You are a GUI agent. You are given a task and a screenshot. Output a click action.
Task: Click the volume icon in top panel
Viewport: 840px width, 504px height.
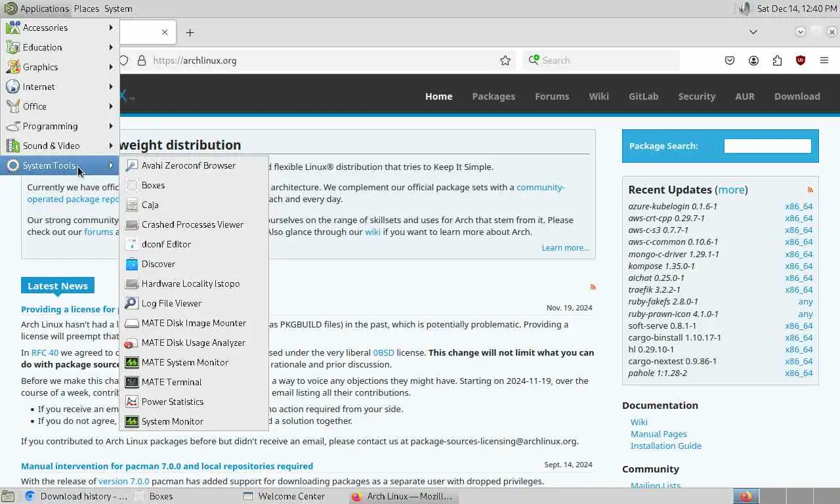(x=744, y=9)
